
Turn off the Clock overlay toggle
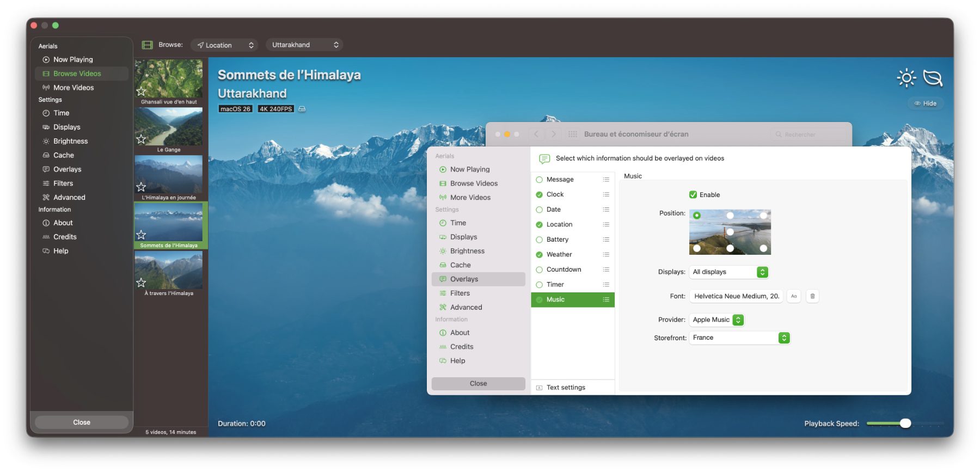[x=539, y=194]
